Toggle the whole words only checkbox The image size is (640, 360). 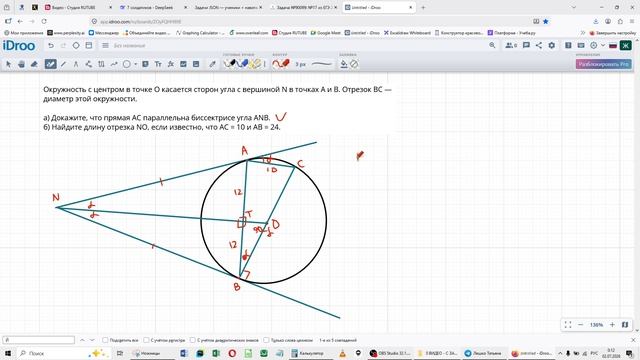tap(266, 340)
